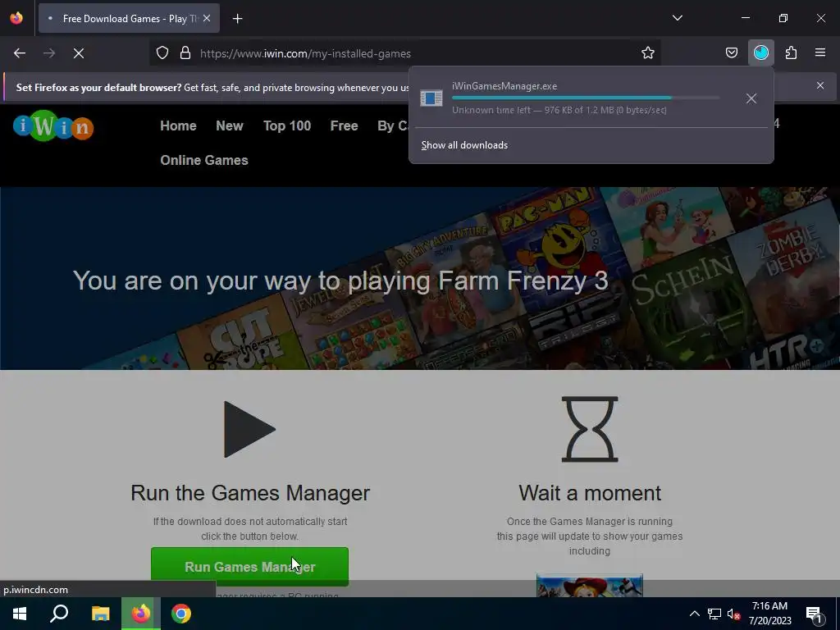Open the Save to Pocket icon
Screen dimensions: 840x630
tap(731, 53)
